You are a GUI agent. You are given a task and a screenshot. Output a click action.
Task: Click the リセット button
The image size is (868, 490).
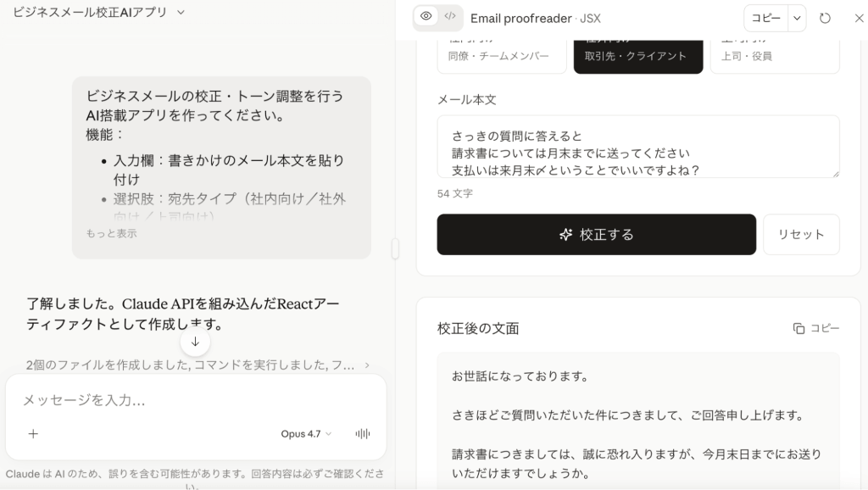coord(801,235)
